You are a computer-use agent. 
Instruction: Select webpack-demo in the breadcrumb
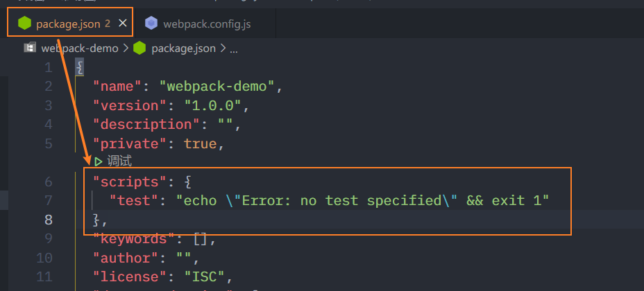tap(80, 48)
